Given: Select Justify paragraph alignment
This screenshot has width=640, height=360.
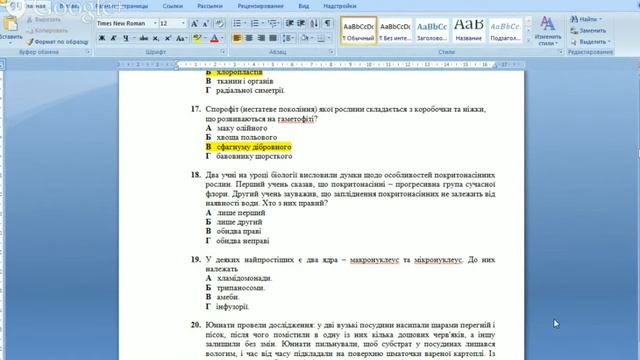Looking at the screenshot, I should [273, 38].
